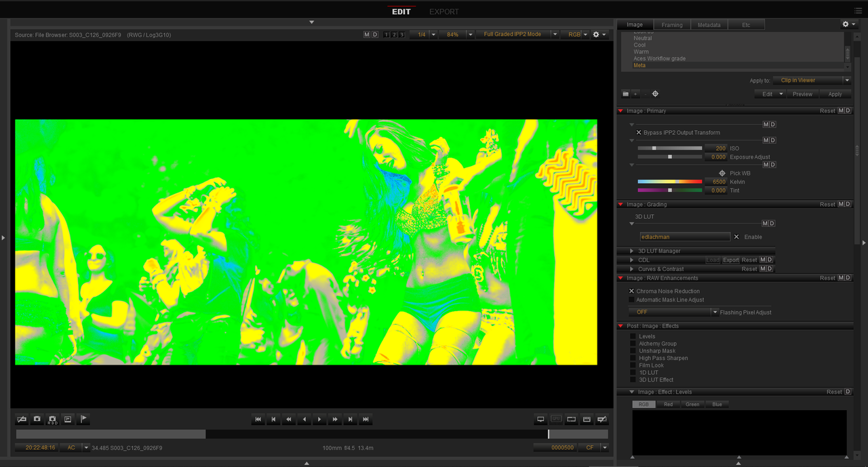The image size is (868, 467).
Task: Click the GPU indicator icon
Action: tap(556, 420)
